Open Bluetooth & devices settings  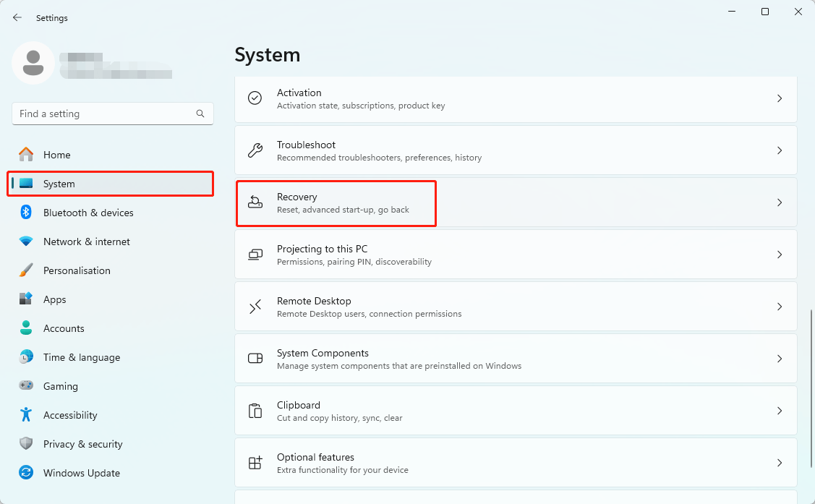tap(88, 213)
